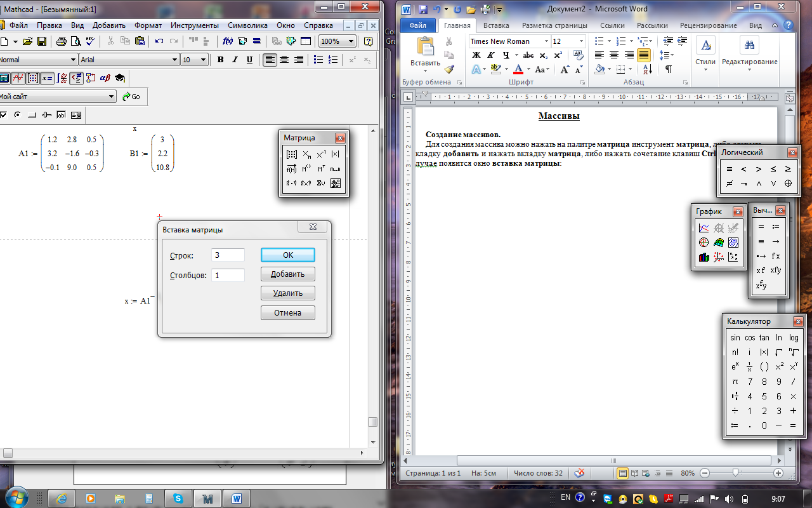Click the x² power button in Калькулятор palette
Viewport: 812px width, 508px height.
(779, 367)
